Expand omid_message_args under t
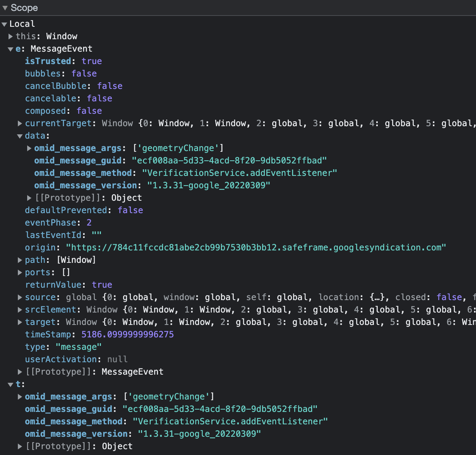Image resolution: width=476 pixels, height=455 pixels. pyautogui.click(x=20, y=396)
